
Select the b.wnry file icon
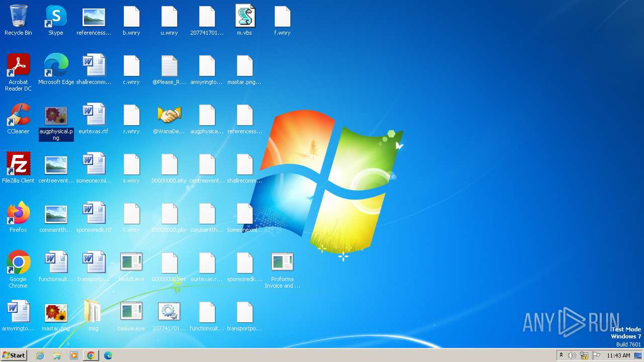(x=131, y=21)
